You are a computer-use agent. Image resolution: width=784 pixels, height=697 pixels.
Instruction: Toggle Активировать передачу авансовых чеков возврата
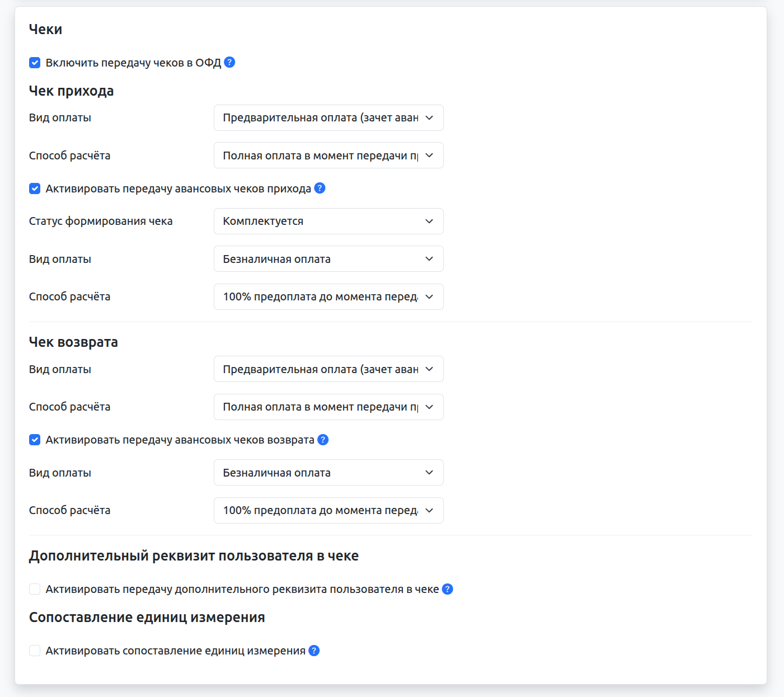point(35,440)
